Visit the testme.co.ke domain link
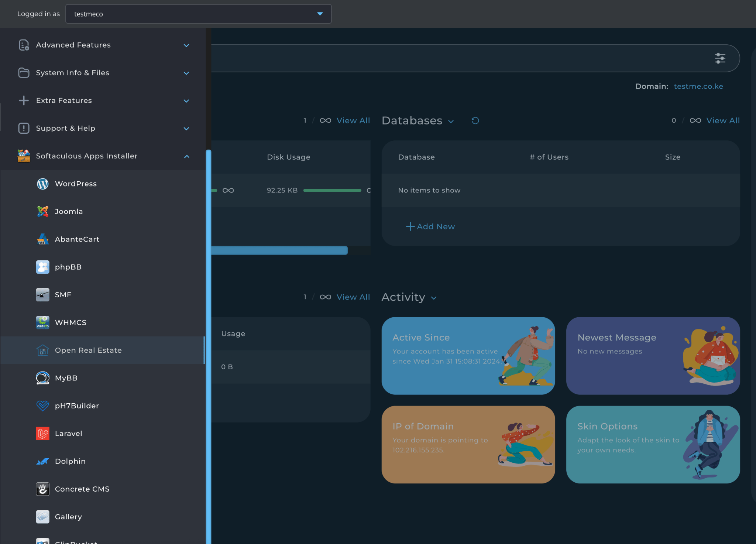 click(698, 86)
